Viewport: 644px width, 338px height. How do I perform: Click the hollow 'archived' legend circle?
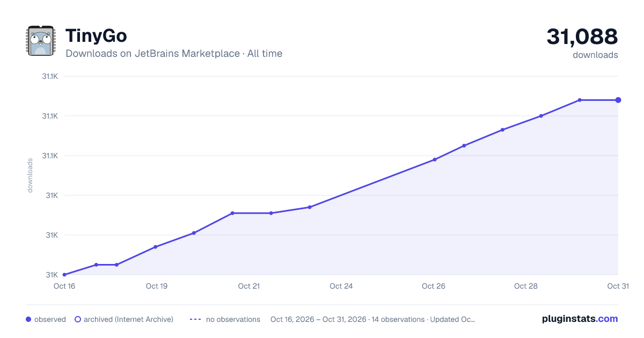[78, 319]
